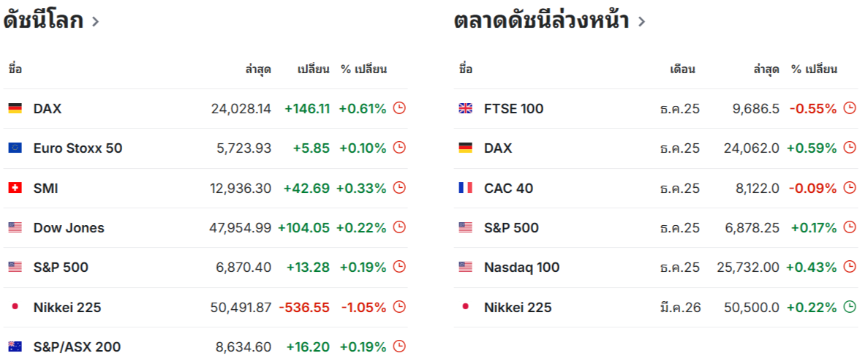Screen dimensions: 868x364
Task: Sort world indices by % เปลี่ยน column
Action: tap(363, 70)
